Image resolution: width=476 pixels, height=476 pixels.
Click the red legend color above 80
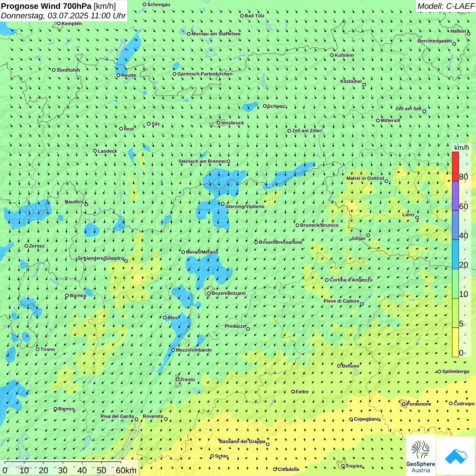(455, 166)
